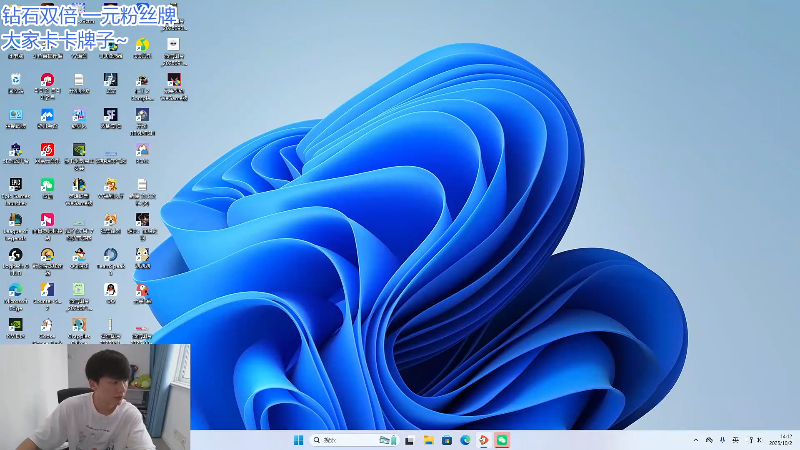The image size is (800, 450).
Task: Open Microsoft Edge desktop shortcut
Action: [x=15, y=290]
